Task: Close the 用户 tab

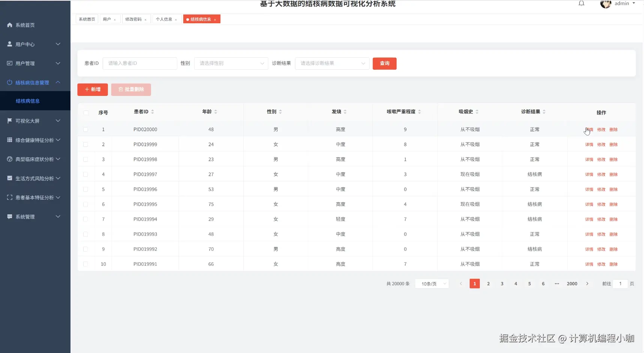Action: click(115, 19)
